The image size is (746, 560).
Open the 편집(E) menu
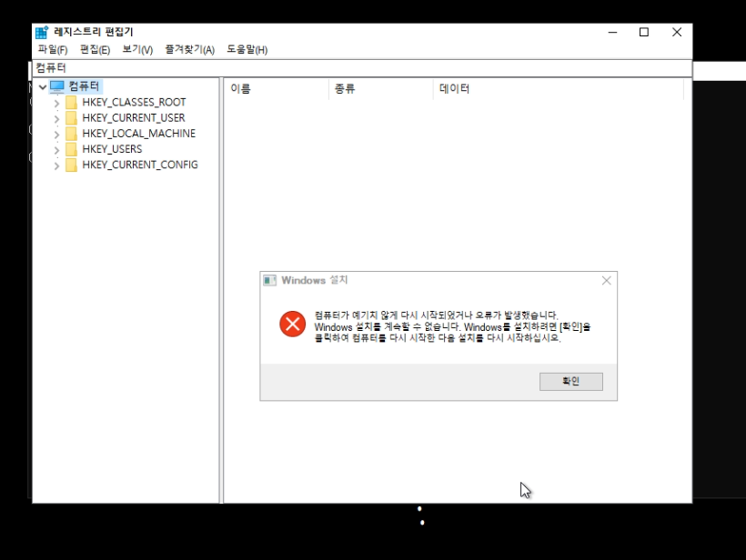coord(96,49)
